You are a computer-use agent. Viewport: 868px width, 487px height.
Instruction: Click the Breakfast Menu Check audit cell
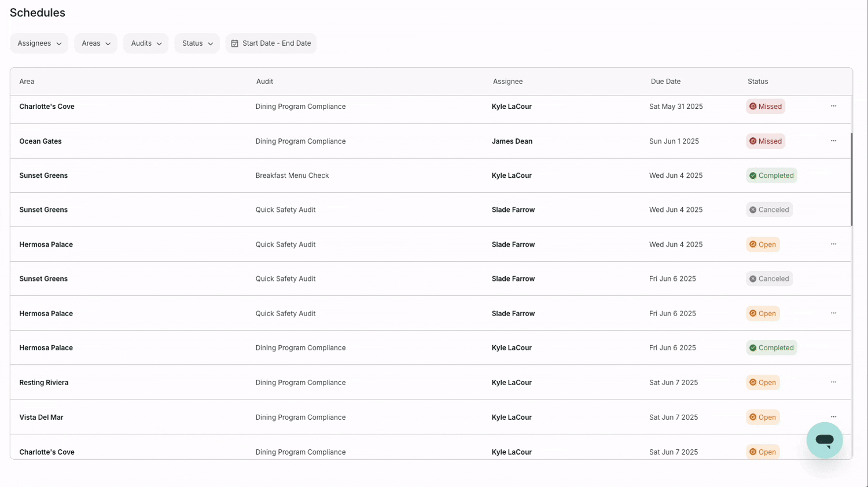pyautogui.click(x=292, y=175)
